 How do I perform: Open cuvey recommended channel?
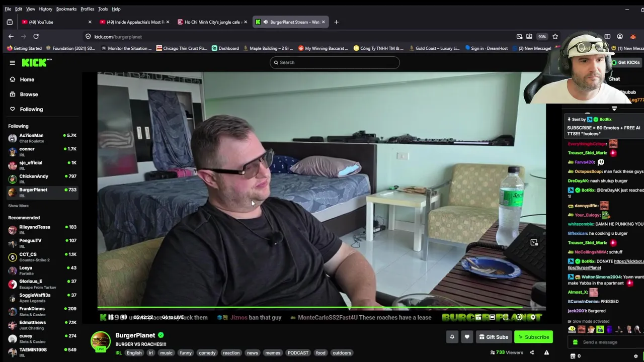coord(42,338)
